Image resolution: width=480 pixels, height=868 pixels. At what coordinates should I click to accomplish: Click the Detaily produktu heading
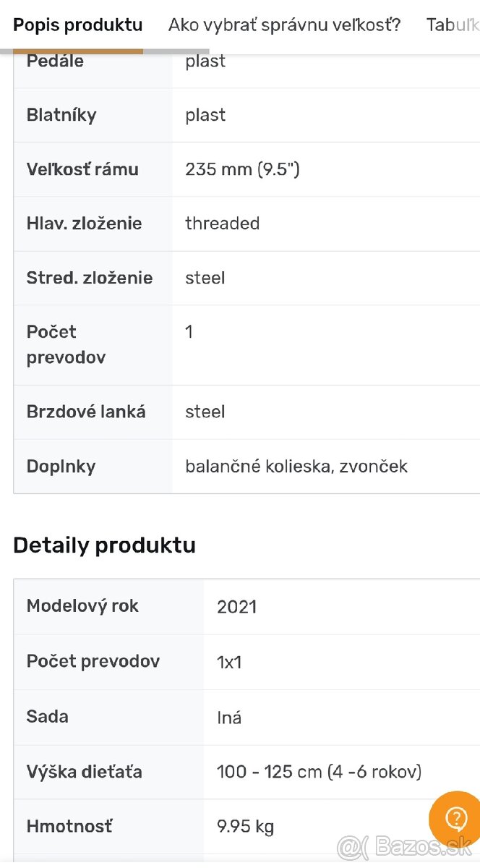pyautogui.click(x=104, y=545)
